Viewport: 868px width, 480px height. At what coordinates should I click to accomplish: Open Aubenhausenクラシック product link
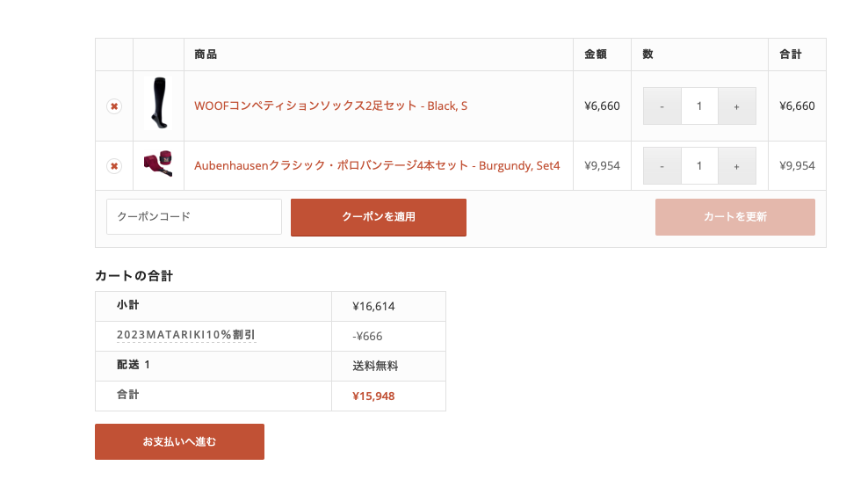[x=377, y=165]
